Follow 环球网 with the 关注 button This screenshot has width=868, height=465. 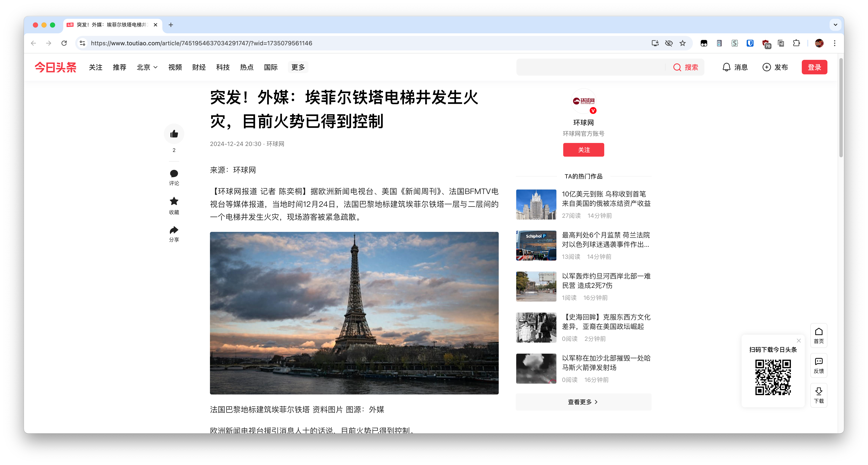click(583, 150)
